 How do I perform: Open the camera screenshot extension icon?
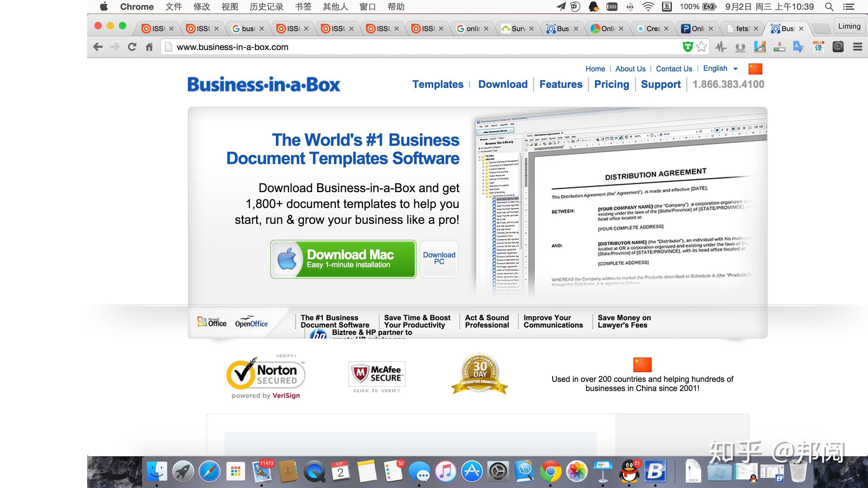coord(838,47)
